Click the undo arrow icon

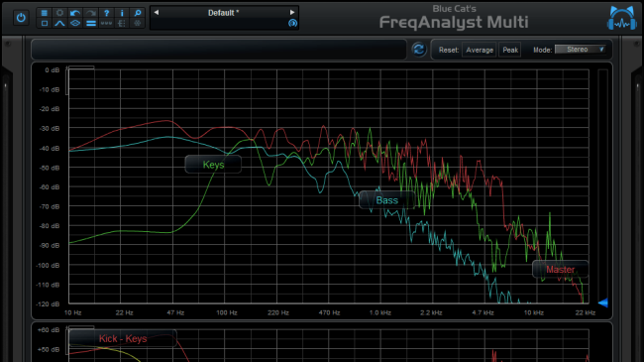pos(75,13)
